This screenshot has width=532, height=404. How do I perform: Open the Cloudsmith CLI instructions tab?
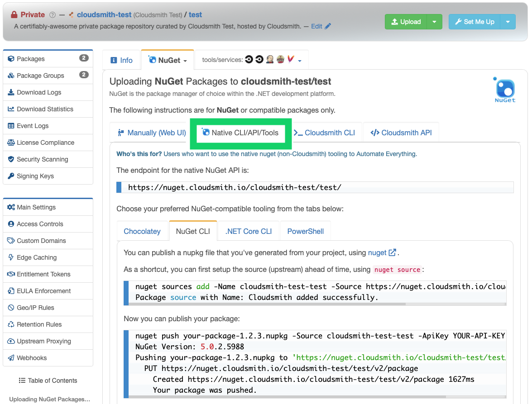(326, 132)
